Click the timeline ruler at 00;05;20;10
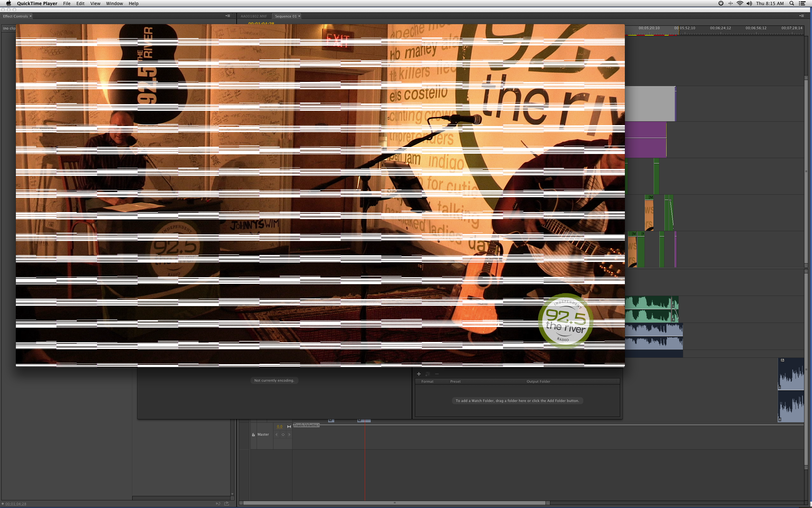This screenshot has width=812, height=508. point(649,28)
